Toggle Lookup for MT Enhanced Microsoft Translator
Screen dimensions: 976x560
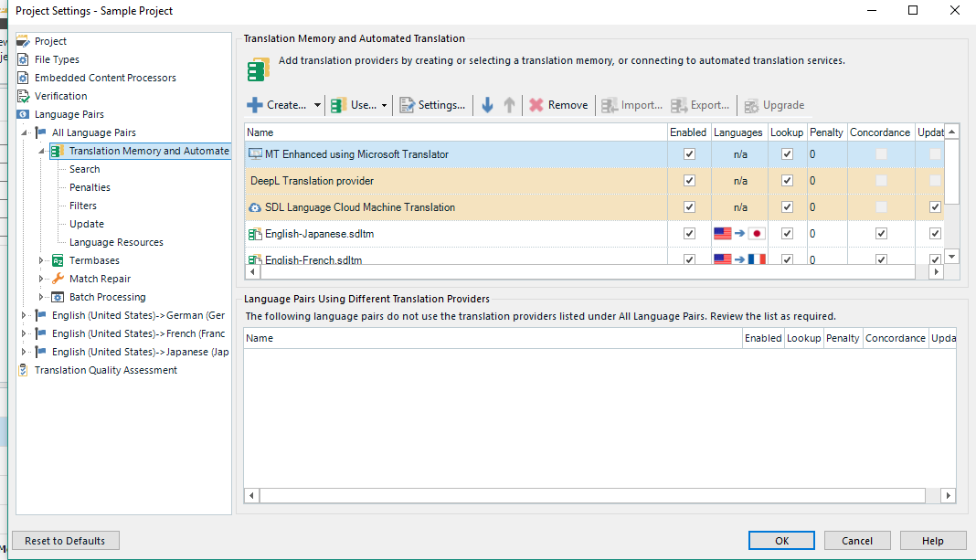click(788, 154)
